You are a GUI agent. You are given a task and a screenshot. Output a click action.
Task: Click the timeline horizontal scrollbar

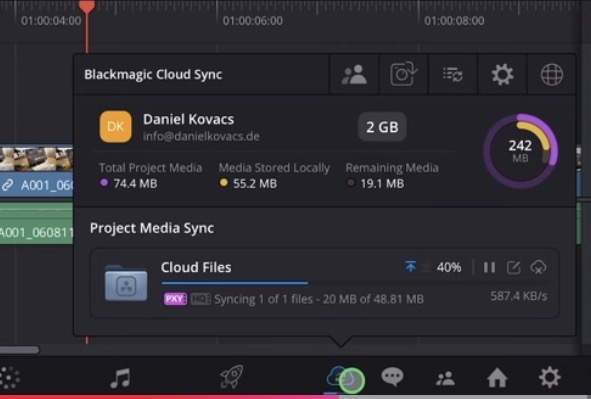[20, 350]
